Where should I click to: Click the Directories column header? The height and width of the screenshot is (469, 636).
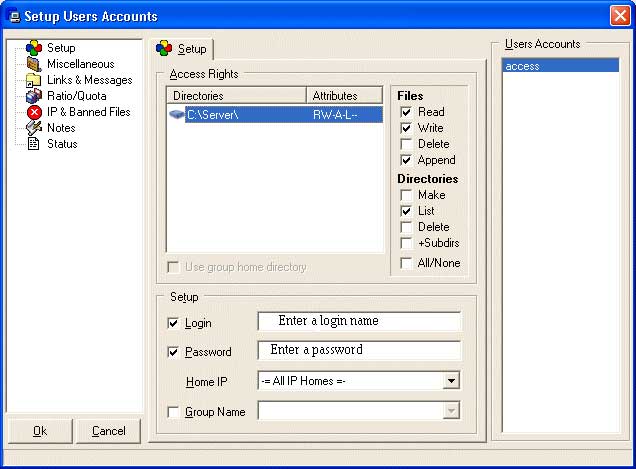[x=236, y=96]
